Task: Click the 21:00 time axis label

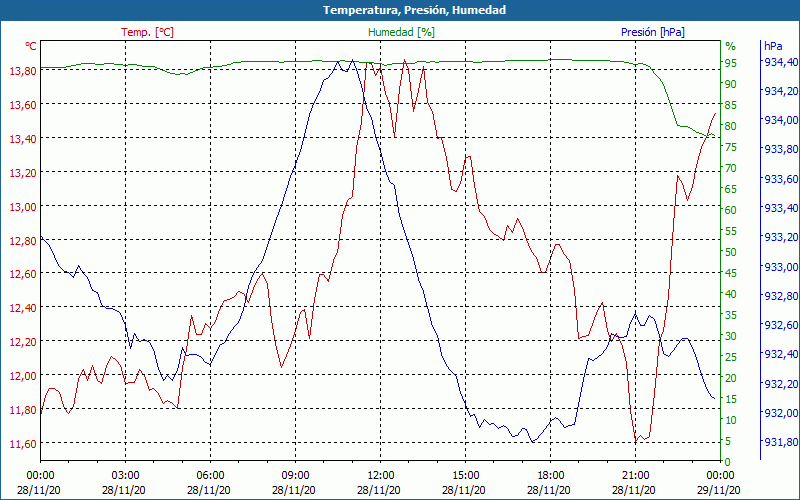Action: 635,476
